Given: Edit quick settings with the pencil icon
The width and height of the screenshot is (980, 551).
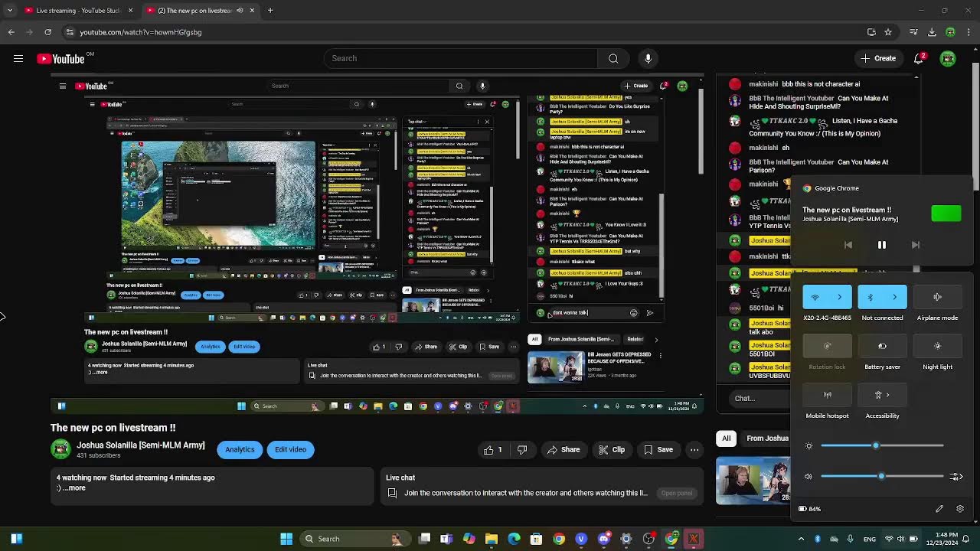Looking at the screenshot, I should [x=939, y=509].
